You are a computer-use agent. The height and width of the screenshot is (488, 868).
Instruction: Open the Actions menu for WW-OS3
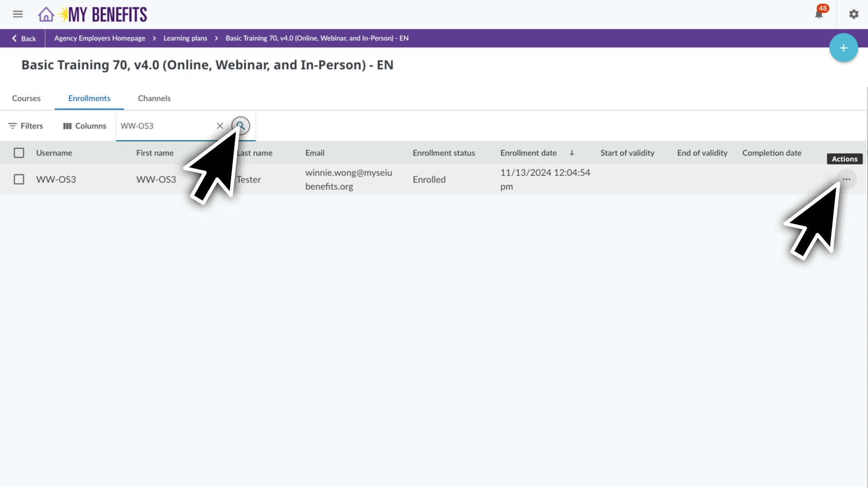click(x=847, y=179)
